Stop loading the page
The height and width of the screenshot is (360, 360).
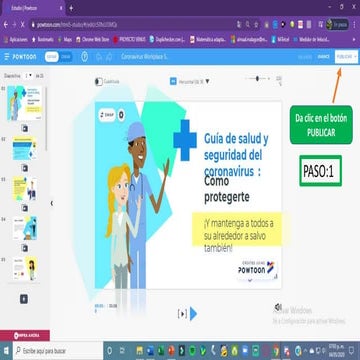click(x=22, y=24)
